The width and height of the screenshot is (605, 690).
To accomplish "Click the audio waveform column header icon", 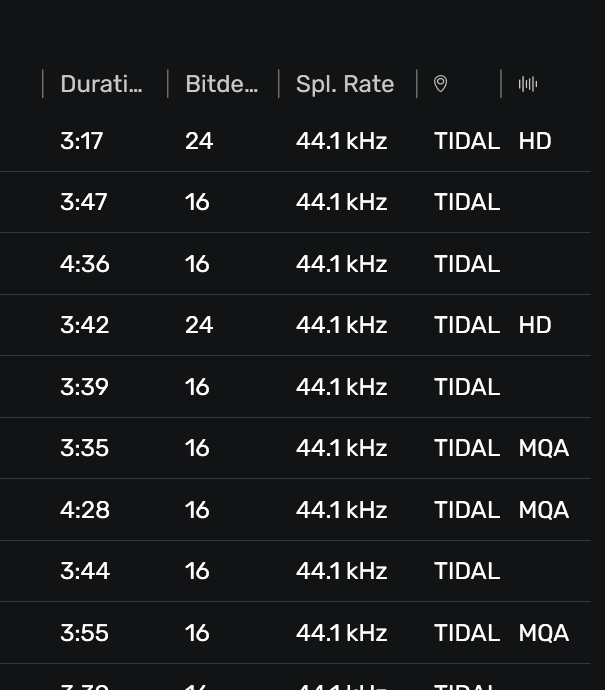I will coord(528,84).
